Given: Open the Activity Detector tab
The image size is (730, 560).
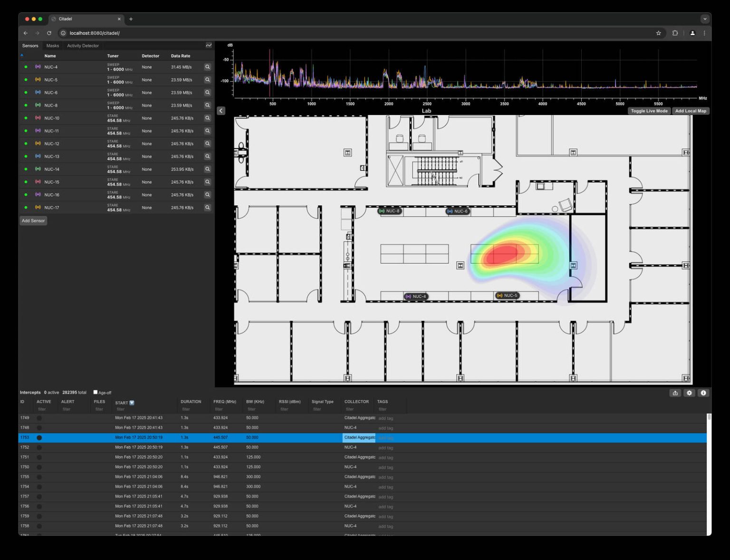Looking at the screenshot, I should (x=82, y=46).
